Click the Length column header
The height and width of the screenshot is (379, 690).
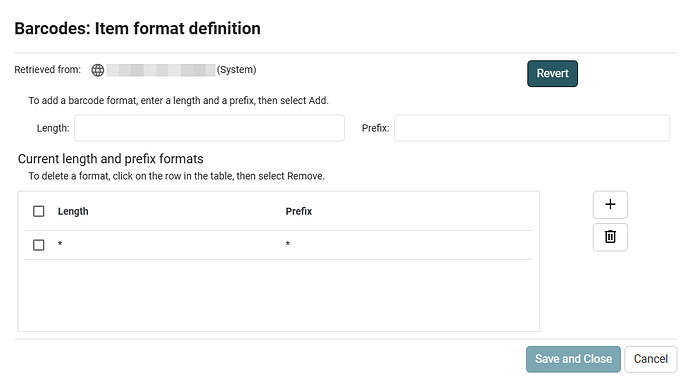pos(73,211)
